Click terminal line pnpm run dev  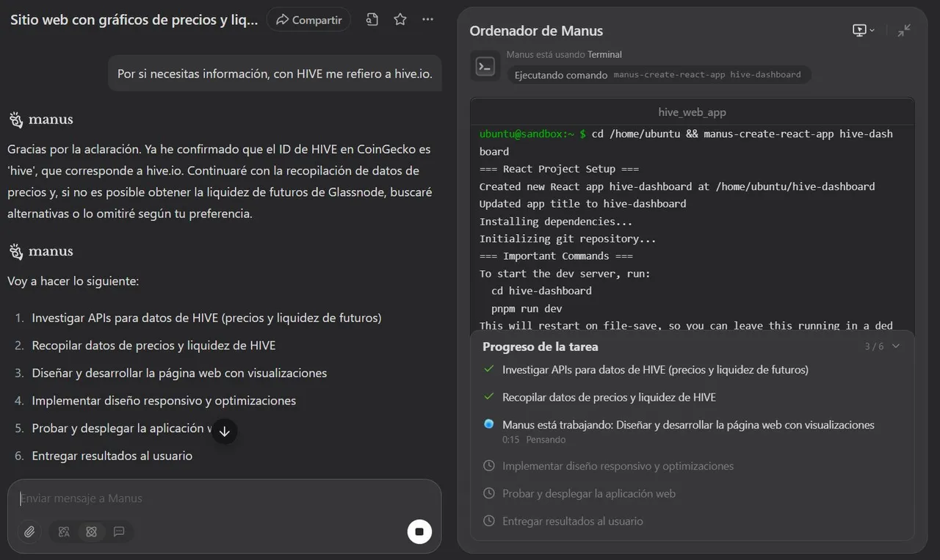coord(527,308)
